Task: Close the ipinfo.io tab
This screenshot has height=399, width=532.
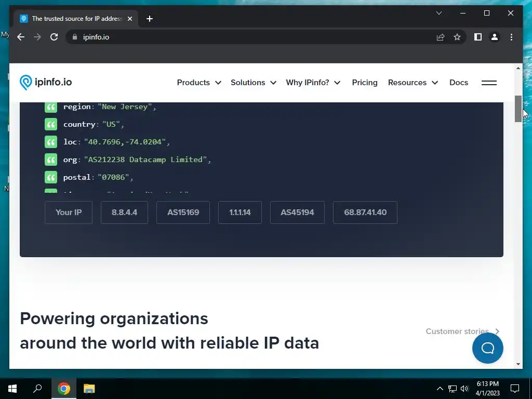Action: coord(129,19)
